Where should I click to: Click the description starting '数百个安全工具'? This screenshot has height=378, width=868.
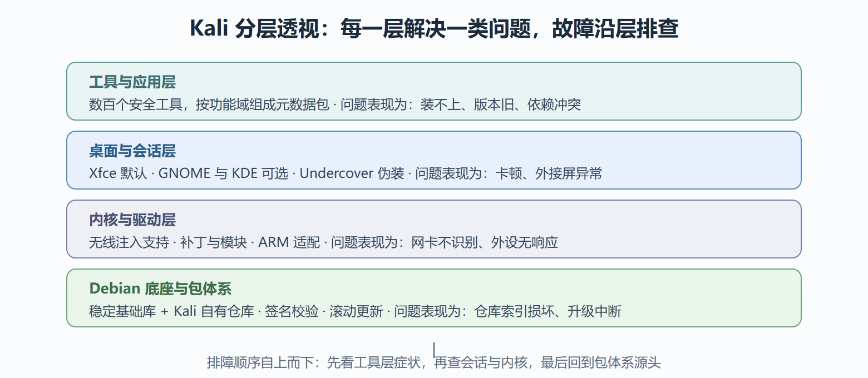335,105
